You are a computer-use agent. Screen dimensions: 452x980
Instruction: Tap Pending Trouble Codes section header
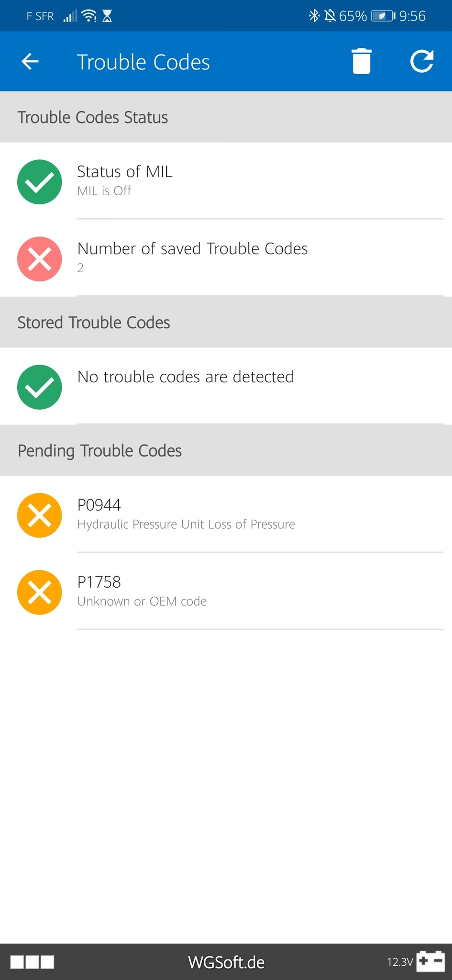[226, 450]
